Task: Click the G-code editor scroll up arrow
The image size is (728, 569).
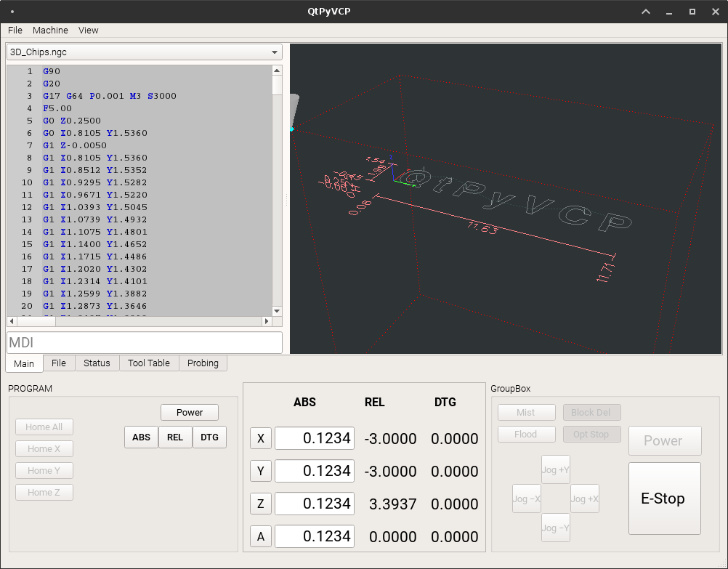Action: [x=278, y=70]
